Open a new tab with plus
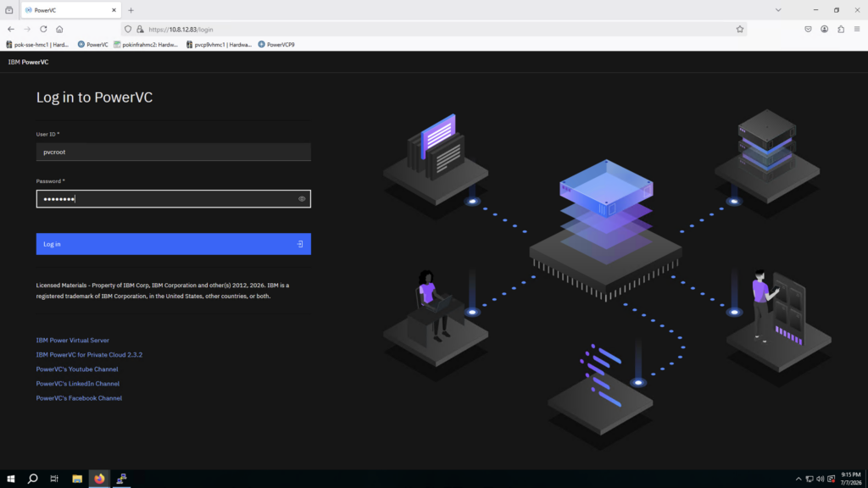Screen dimensions: 868x488 [x=131, y=10]
